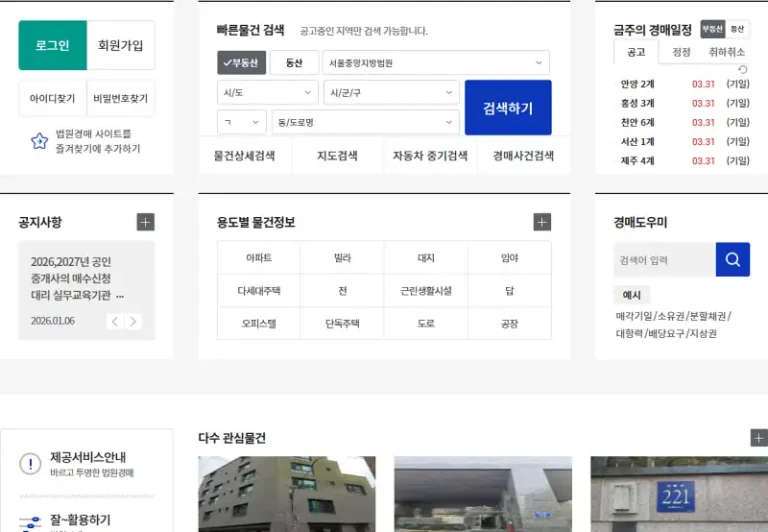
Task: Toggle 부동산 in 금주의 경매일정
Action: (x=713, y=29)
